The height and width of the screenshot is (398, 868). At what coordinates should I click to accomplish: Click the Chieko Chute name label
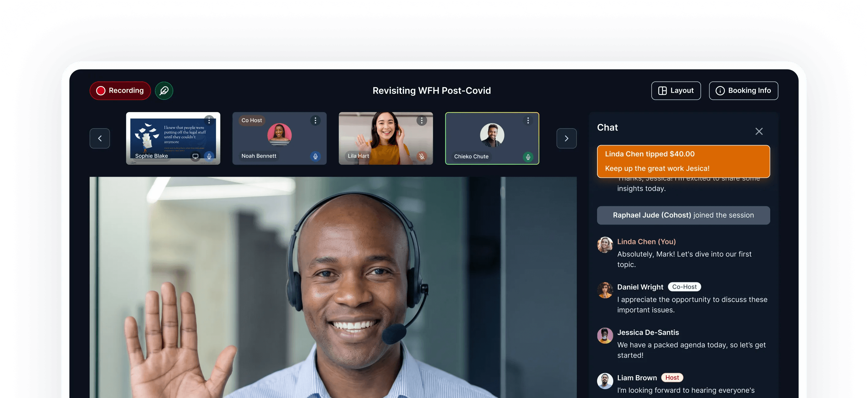[x=471, y=156]
